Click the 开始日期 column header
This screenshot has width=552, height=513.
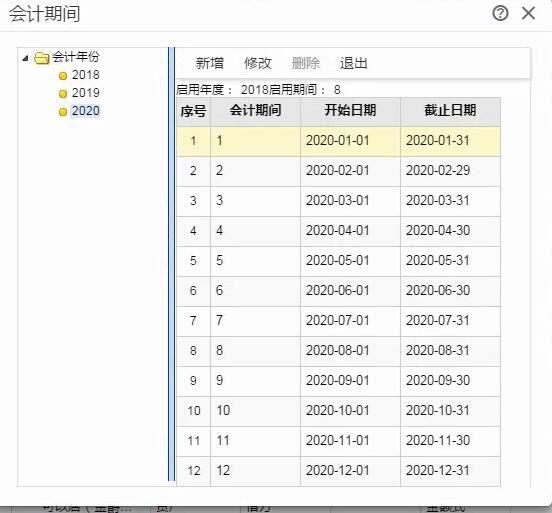pos(350,112)
